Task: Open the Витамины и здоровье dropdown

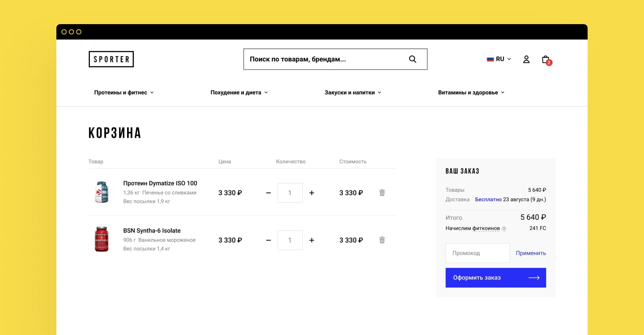Action: (x=471, y=92)
